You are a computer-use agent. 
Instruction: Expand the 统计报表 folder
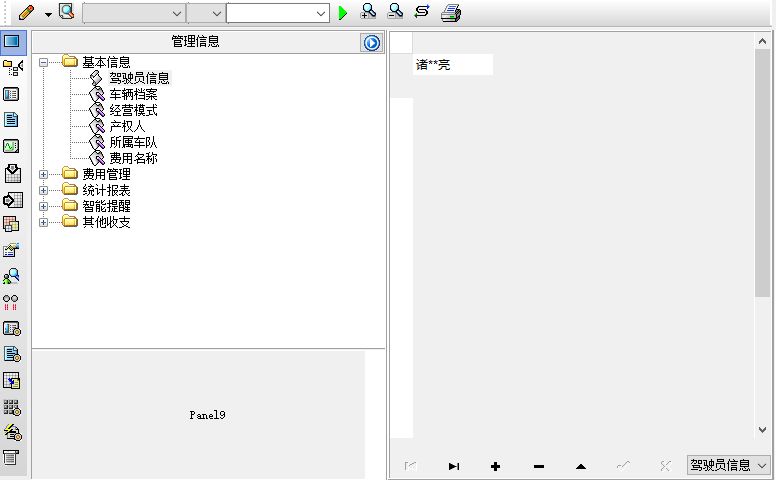coord(44,191)
